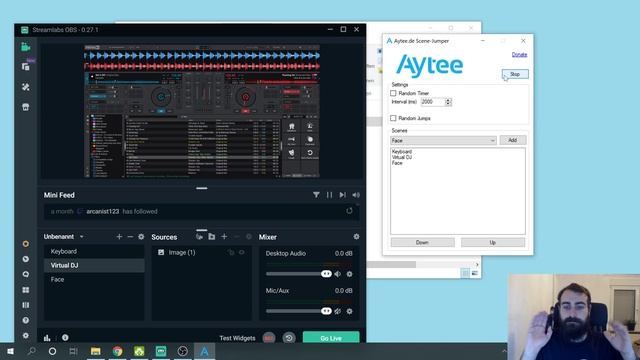Open the Store icon in Streamlabs sidebar
Image resolution: width=640 pixels, height=360 pixels.
tap(26, 107)
